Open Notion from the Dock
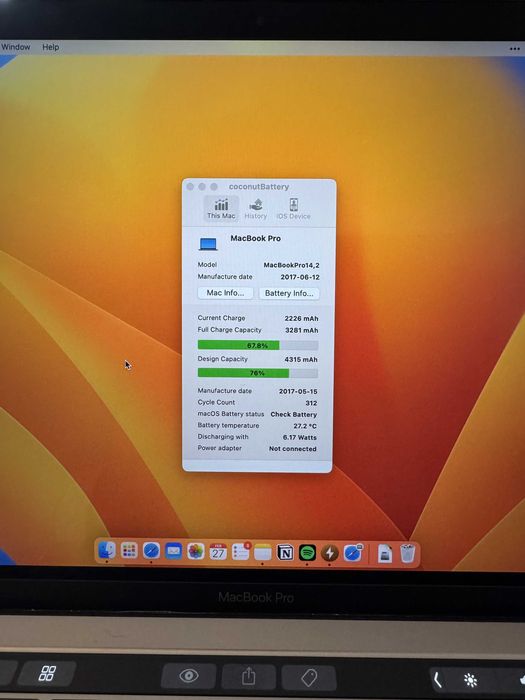 click(285, 553)
